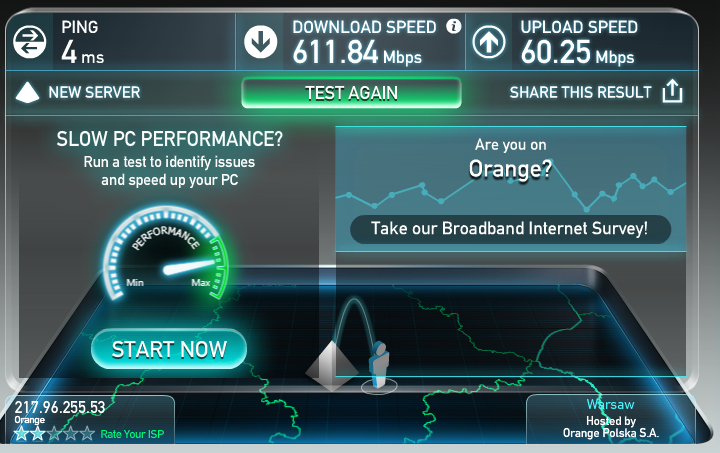Click the NEW SERVER label
The image size is (720, 453).
pos(94,92)
